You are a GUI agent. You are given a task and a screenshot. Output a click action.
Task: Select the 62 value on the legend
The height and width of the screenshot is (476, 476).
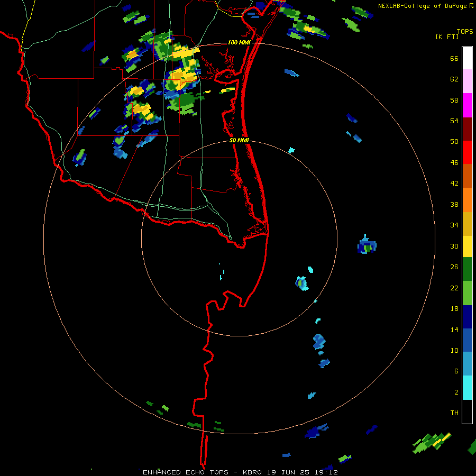[x=454, y=79]
